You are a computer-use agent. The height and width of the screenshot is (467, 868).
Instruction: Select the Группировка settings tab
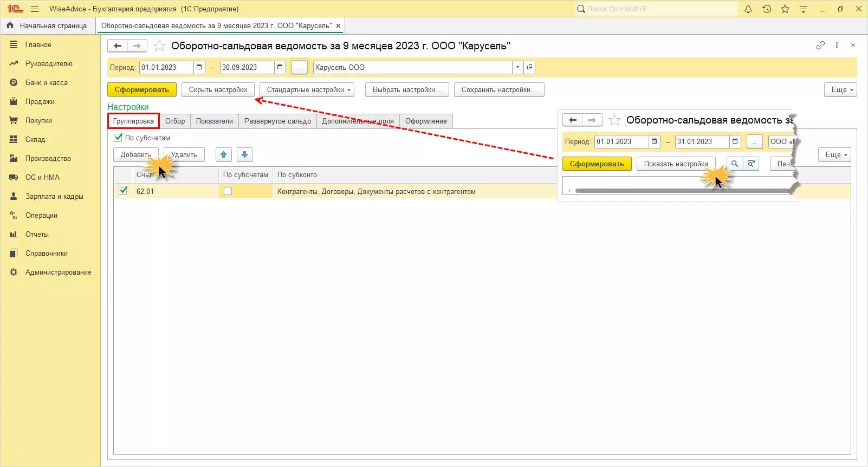pos(133,121)
